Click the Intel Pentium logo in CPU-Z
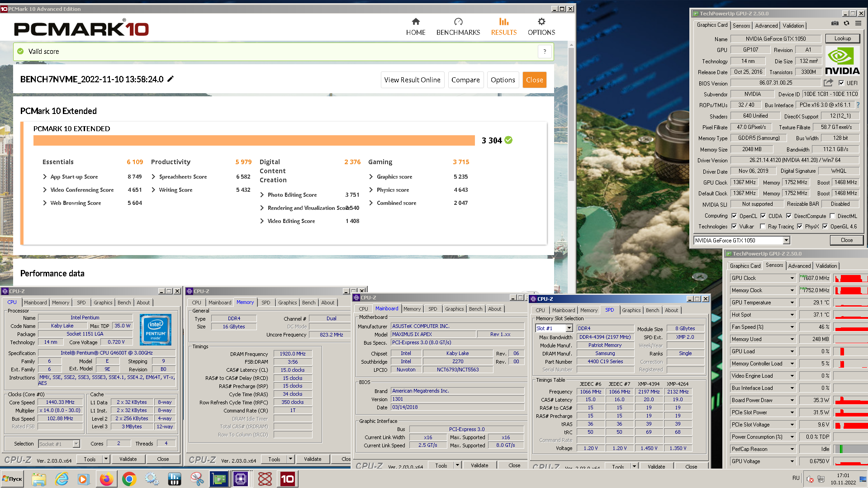 156,330
